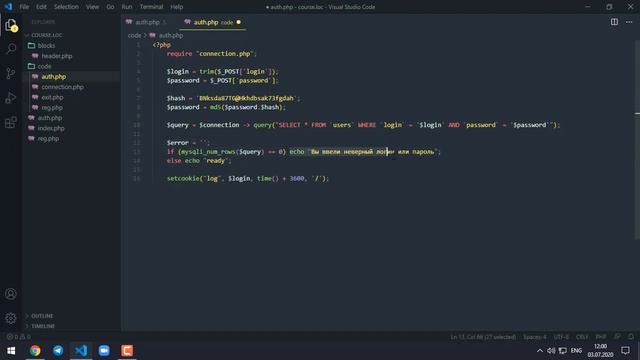Click 'code' breadcrumb segment
The height and width of the screenshot is (360, 640).
[134, 36]
